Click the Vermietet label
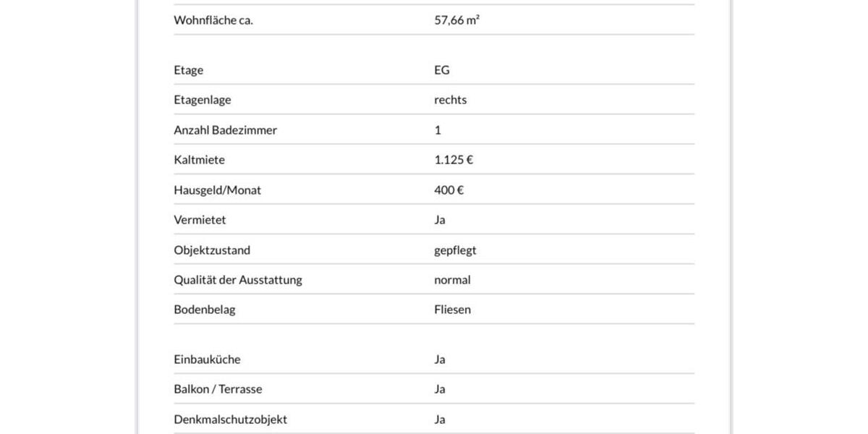 click(x=200, y=220)
